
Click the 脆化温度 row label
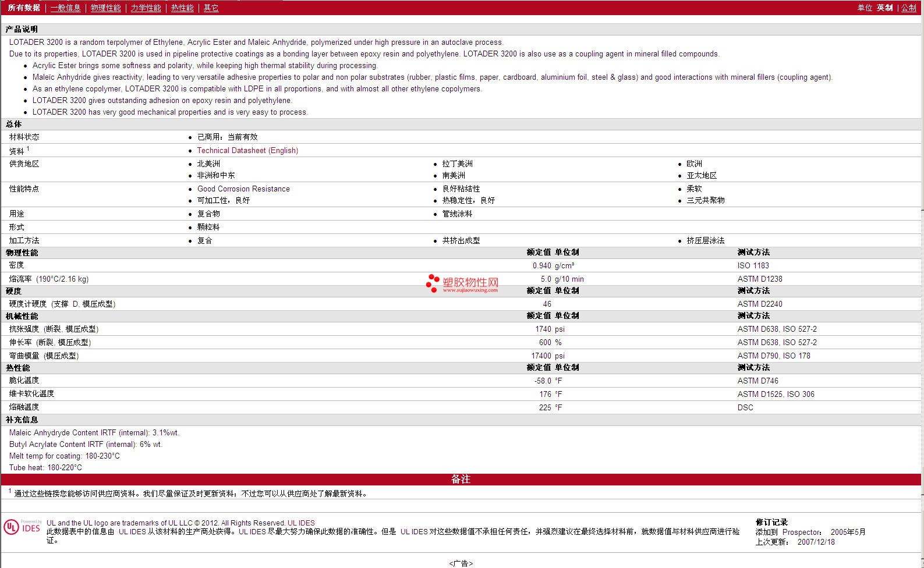(x=24, y=381)
